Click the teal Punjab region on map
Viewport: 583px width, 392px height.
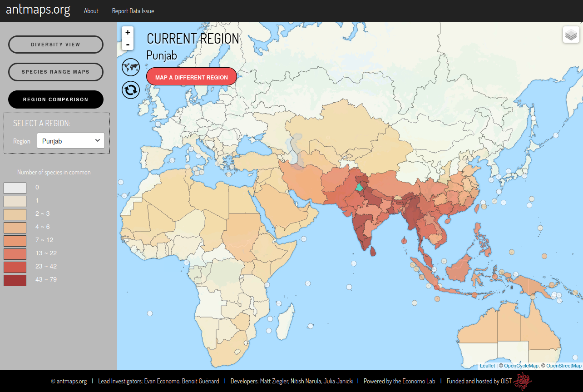(359, 187)
